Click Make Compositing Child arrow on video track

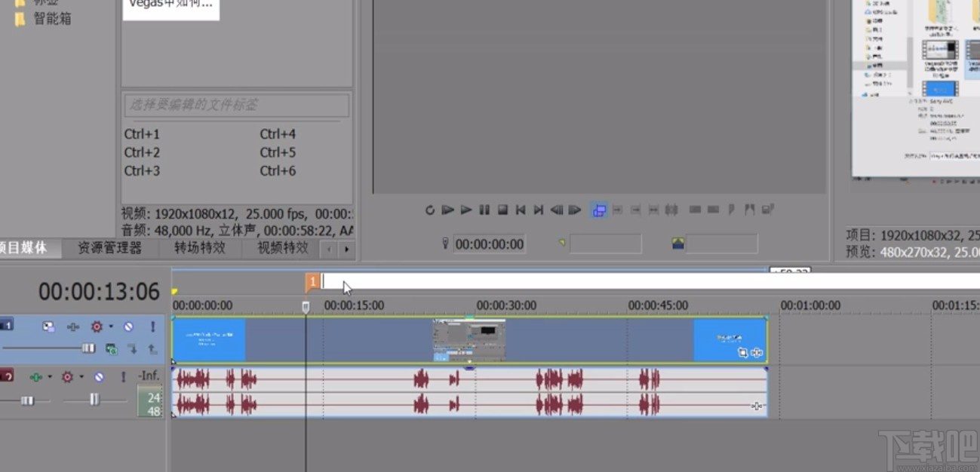point(132,348)
